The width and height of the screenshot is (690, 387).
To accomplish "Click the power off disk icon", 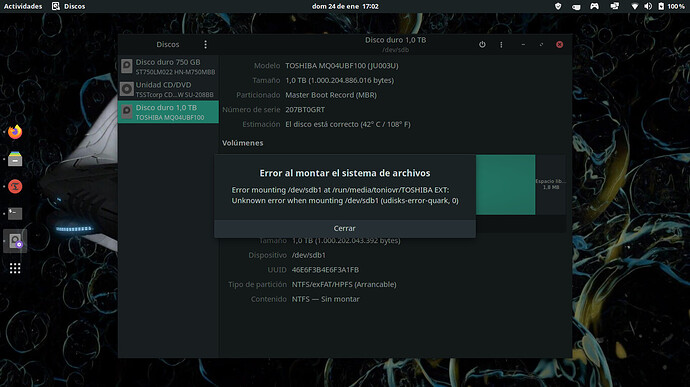I will (x=482, y=44).
